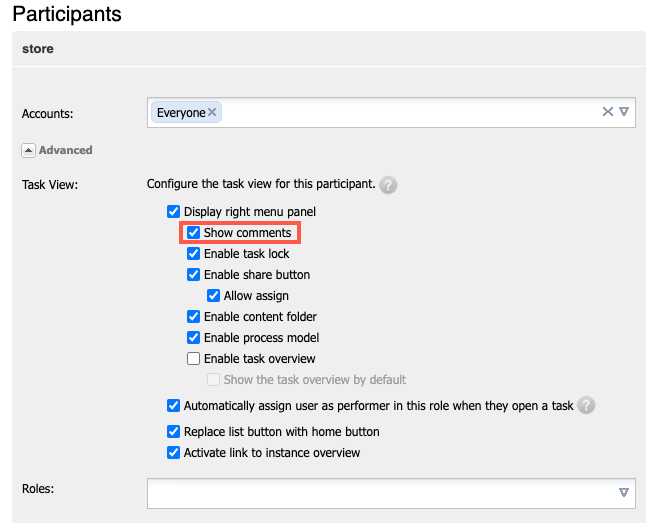Uncheck Enable share button
Viewport: 653px width, 532px height.
193,275
